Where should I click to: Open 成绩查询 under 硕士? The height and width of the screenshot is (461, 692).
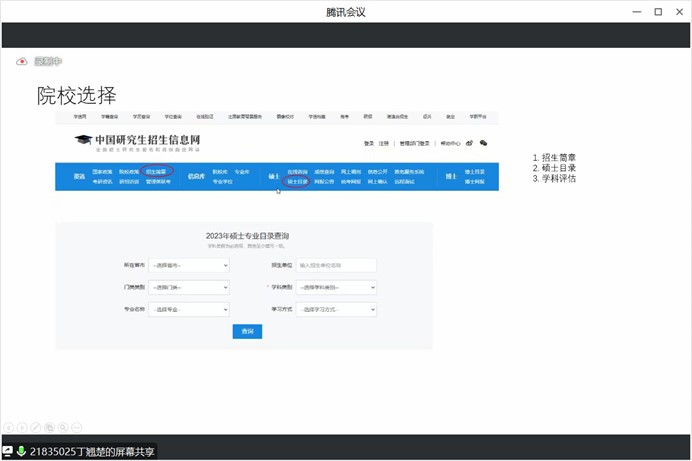(x=324, y=172)
